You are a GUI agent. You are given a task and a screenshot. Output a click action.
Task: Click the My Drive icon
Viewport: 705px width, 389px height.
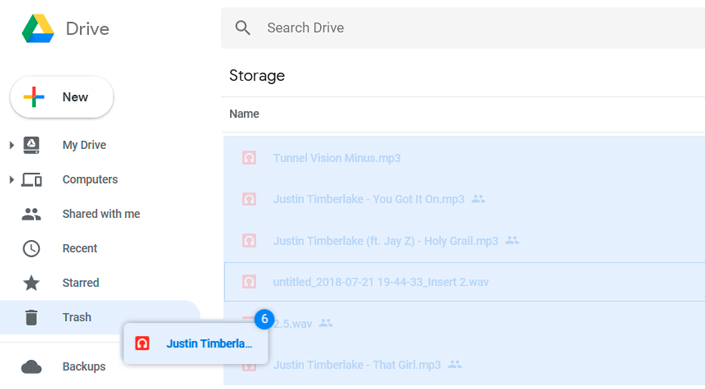(x=31, y=145)
